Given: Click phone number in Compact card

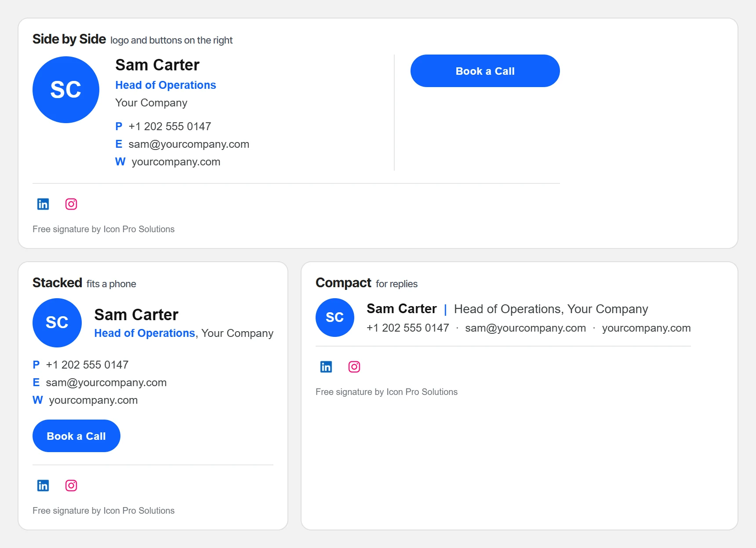Looking at the screenshot, I should click(x=408, y=328).
